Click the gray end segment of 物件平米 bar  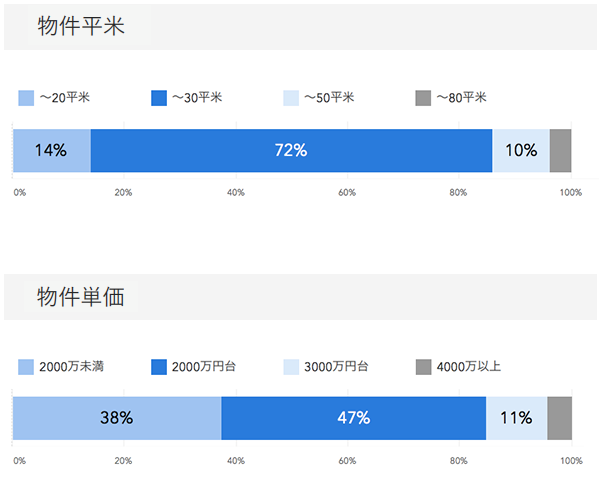[560, 150]
